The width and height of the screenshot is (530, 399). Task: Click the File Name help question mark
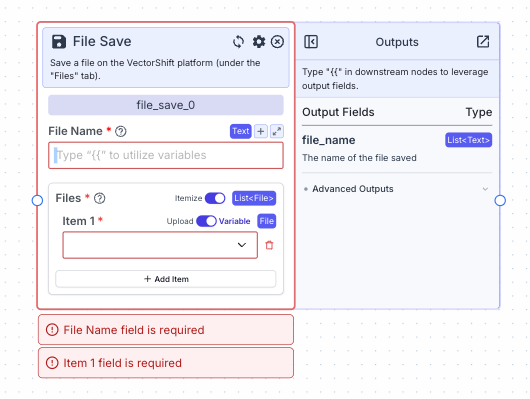[121, 131]
